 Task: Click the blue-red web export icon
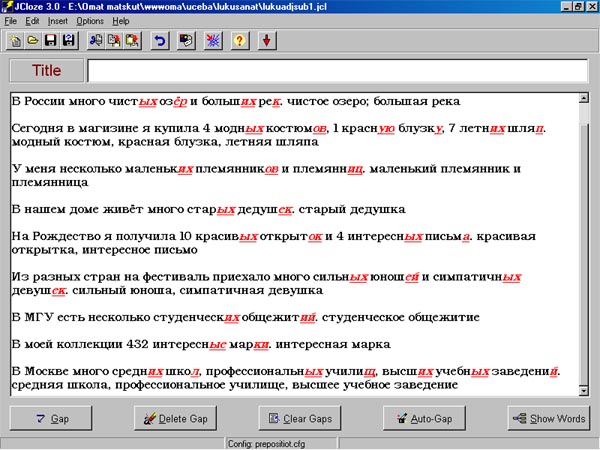(x=212, y=41)
